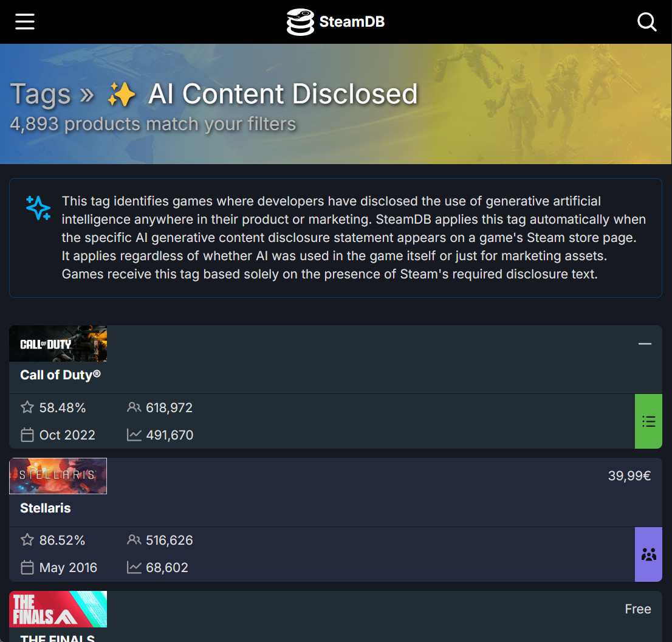Click THE FINALS Free price label
The width and height of the screenshot is (672, 642).
pyautogui.click(x=638, y=609)
